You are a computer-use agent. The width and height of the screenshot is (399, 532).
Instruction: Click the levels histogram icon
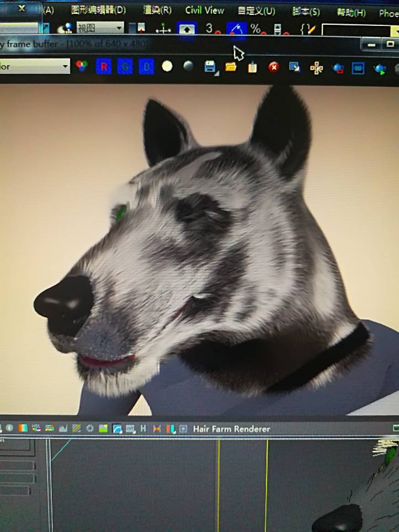tap(63, 428)
